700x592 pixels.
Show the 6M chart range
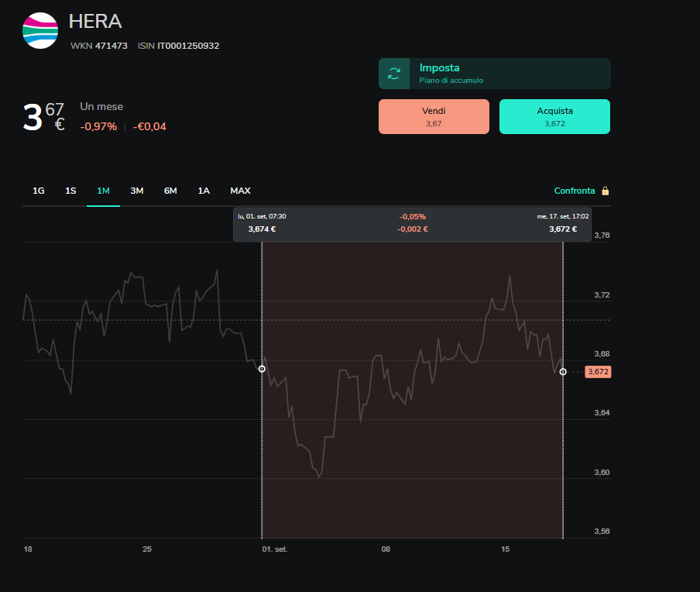click(170, 191)
